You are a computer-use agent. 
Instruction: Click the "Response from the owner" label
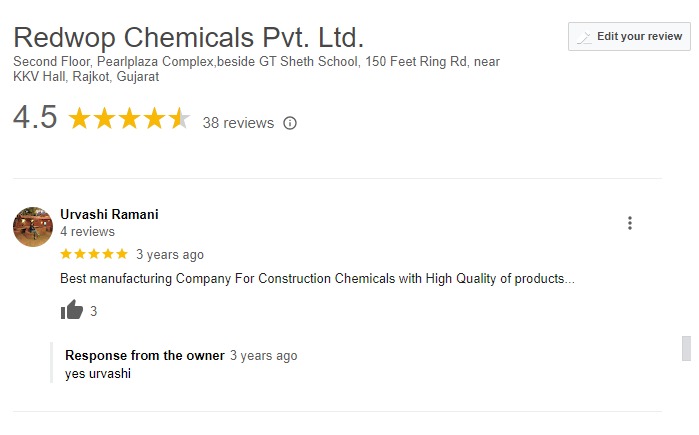coord(145,355)
